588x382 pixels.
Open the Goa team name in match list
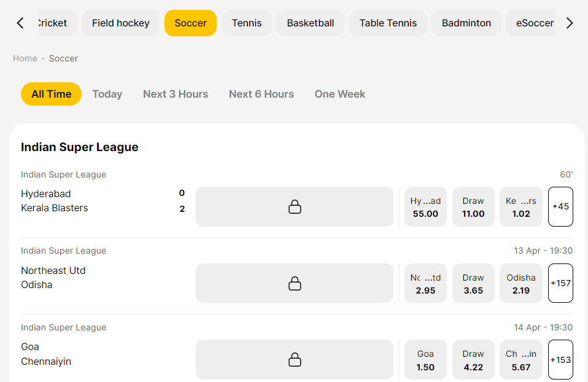pos(30,347)
